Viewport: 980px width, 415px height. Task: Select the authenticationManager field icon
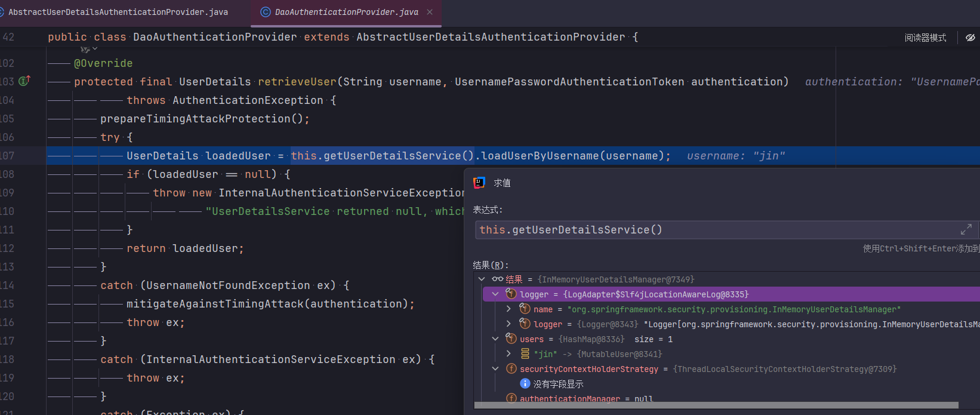[511, 398]
